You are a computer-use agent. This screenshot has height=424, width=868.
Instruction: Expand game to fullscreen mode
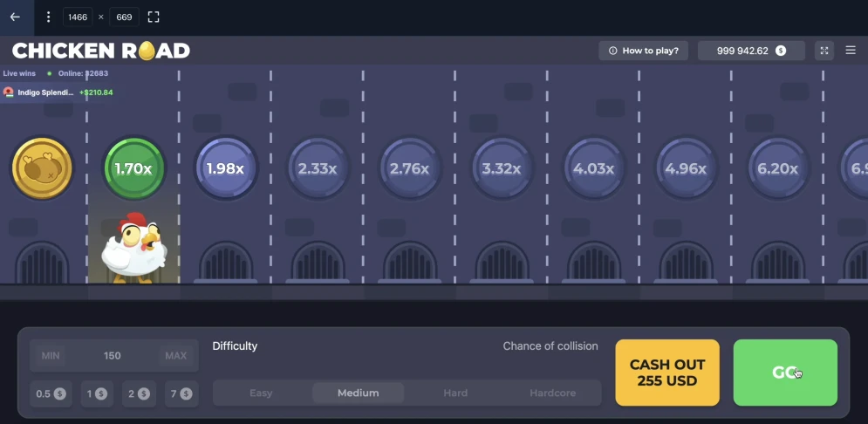click(x=824, y=51)
